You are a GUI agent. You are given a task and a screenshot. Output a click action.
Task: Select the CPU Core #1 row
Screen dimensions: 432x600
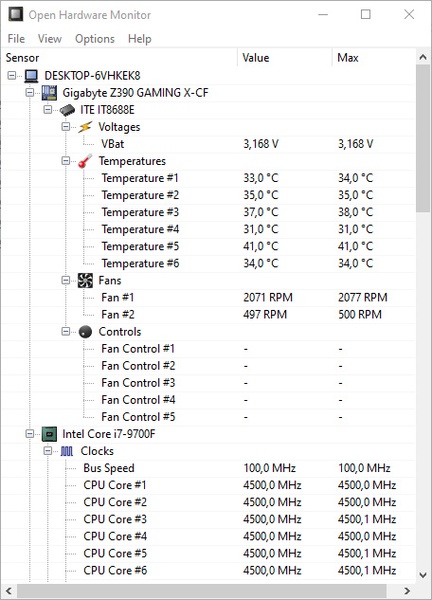[209, 485]
